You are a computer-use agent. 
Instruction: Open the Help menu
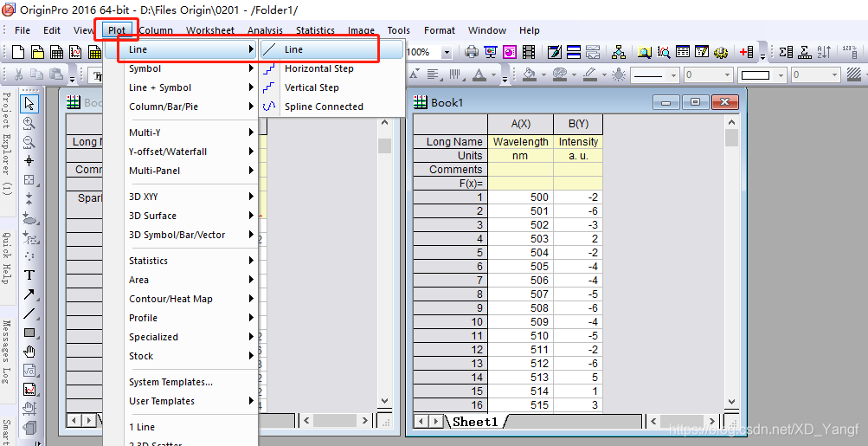(530, 30)
